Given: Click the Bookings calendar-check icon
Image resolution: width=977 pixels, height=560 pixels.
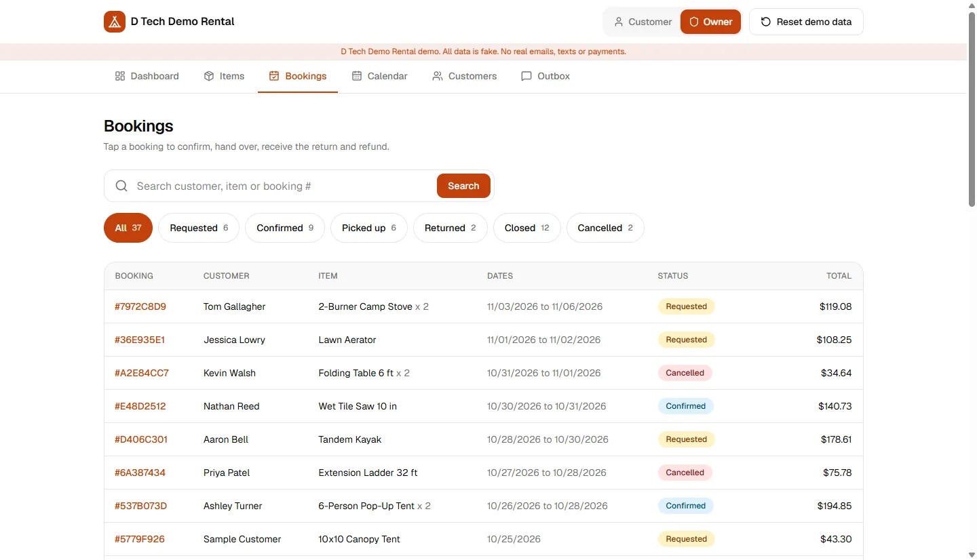Looking at the screenshot, I should [x=274, y=76].
